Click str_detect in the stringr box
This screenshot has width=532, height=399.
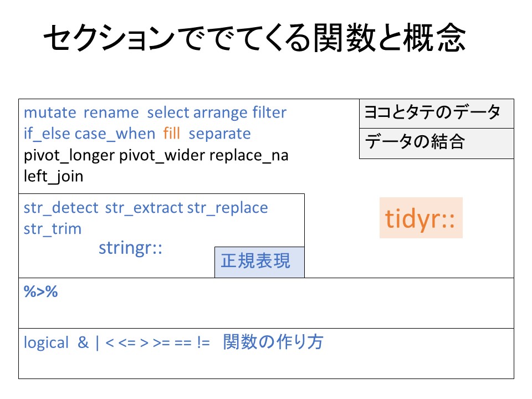pyautogui.click(x=62, y=208)
